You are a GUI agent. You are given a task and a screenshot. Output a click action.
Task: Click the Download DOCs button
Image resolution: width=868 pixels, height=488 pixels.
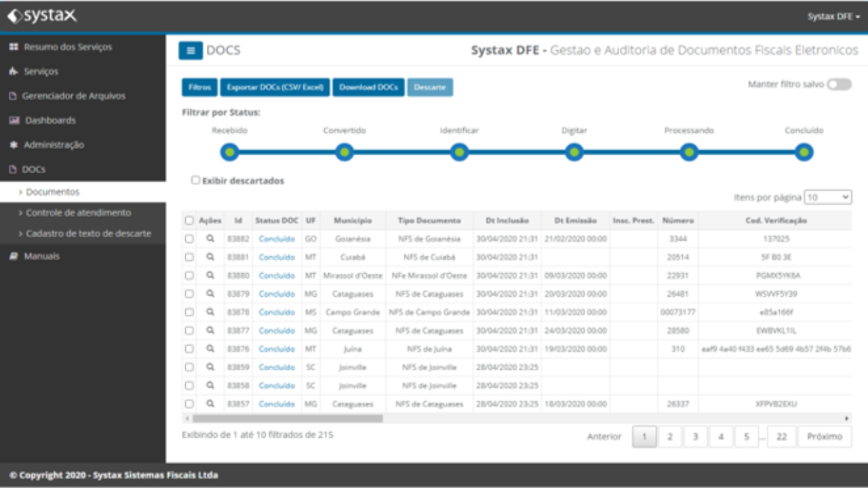pos(368,87)
